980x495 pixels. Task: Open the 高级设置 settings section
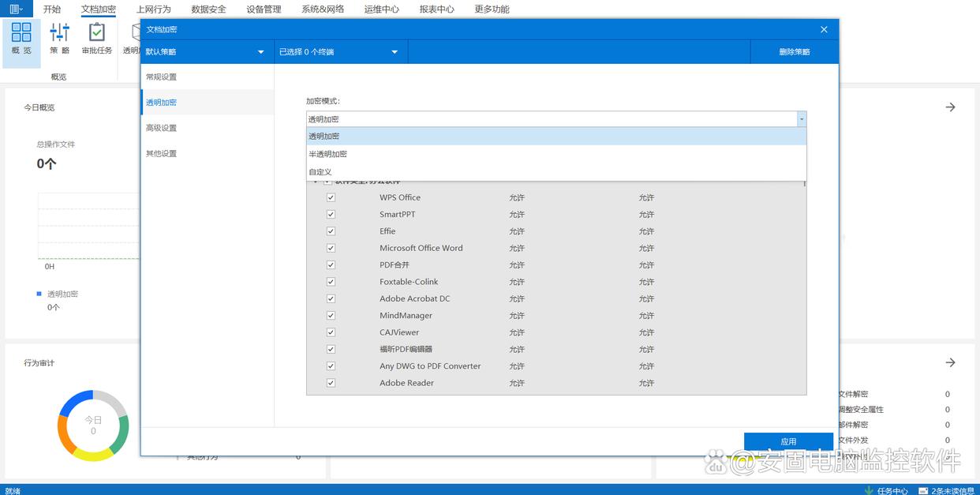(x=161, y=128)
